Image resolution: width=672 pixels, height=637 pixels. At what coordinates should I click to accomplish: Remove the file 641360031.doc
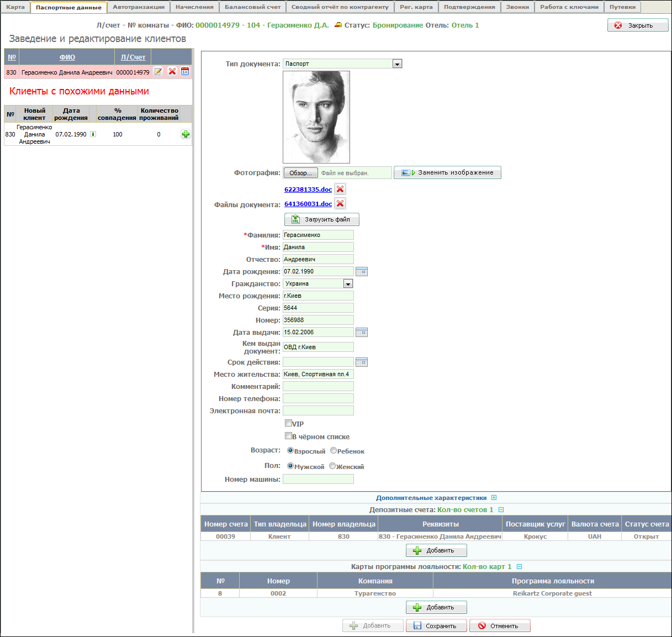(x=340, y=203)
